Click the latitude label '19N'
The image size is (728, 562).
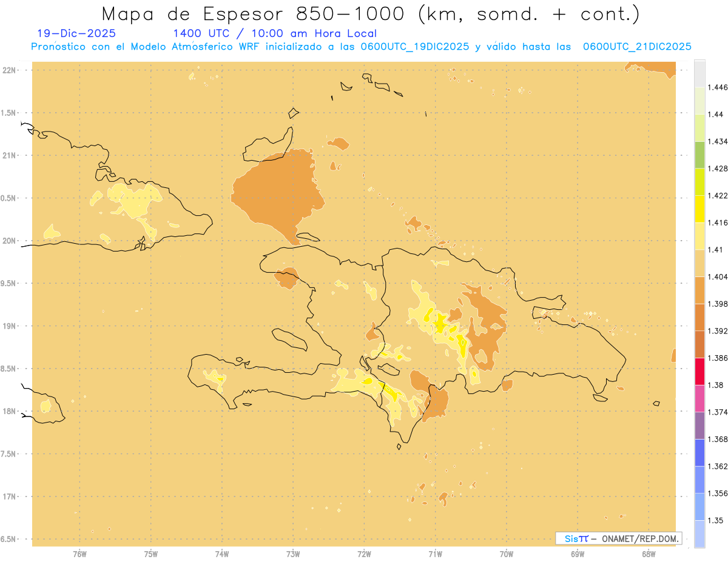pyautogui.click(x=9, y=326)
